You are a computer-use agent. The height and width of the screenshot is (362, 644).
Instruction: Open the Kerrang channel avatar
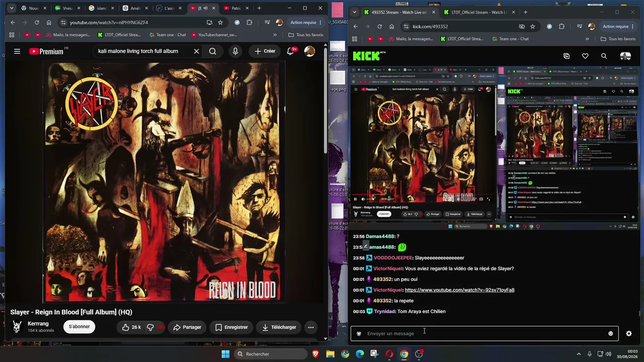click(17, 327)
